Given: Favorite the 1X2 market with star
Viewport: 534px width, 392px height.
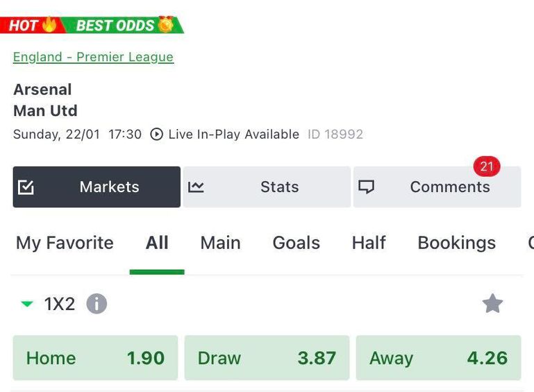Looking at the screenshot, I should click(492, 304).
